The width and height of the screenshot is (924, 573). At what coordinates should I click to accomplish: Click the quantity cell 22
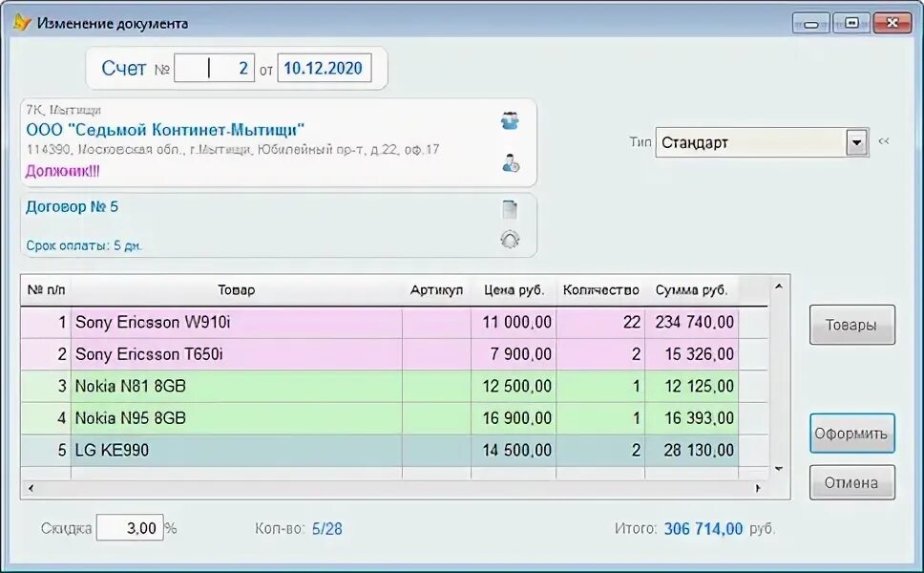(600, 323)
